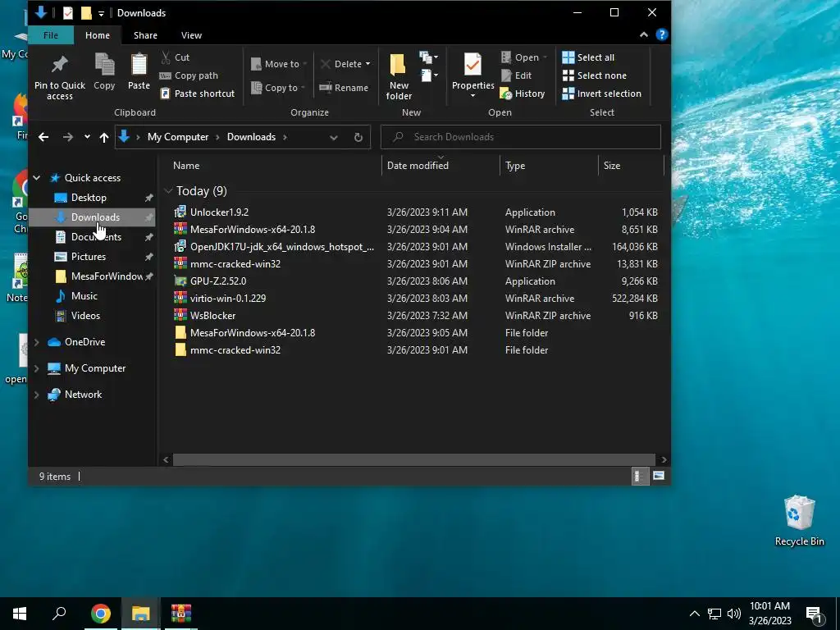Go up one folder level
This screenshot has height=630, width=840.
pos(104,137)
